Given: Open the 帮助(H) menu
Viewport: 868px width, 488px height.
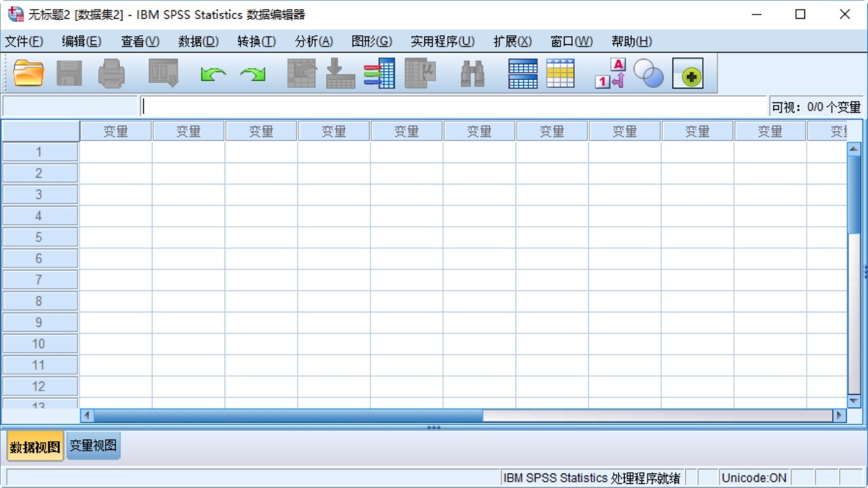Looking at the screenshot, I should point(632,41).
